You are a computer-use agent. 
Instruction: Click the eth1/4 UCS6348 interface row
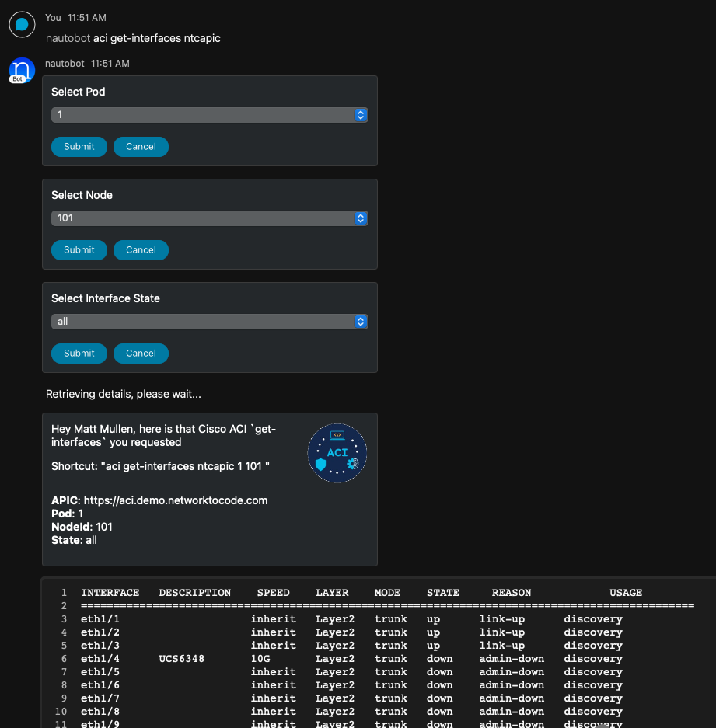pos(351,659)
